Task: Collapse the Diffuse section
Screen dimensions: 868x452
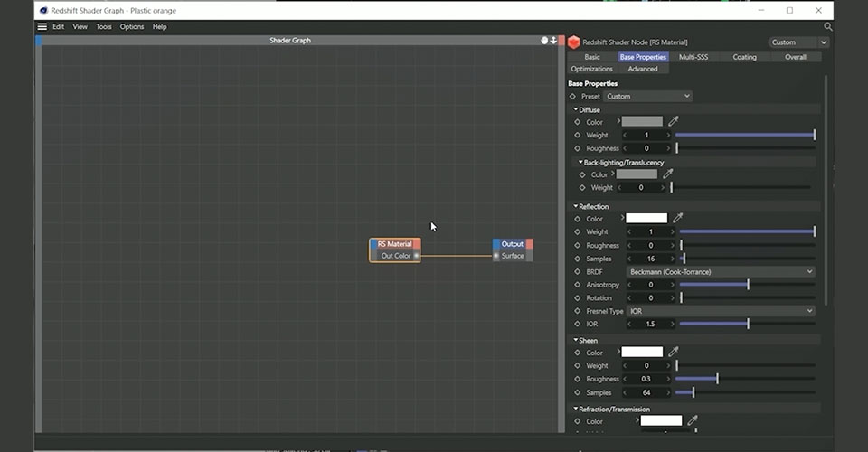Action: click(576, 109)
